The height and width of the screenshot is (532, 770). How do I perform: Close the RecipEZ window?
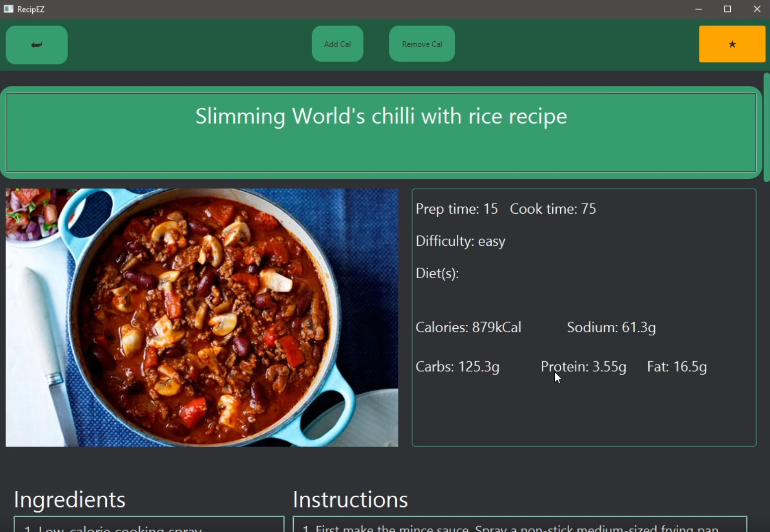coord(757,9)
